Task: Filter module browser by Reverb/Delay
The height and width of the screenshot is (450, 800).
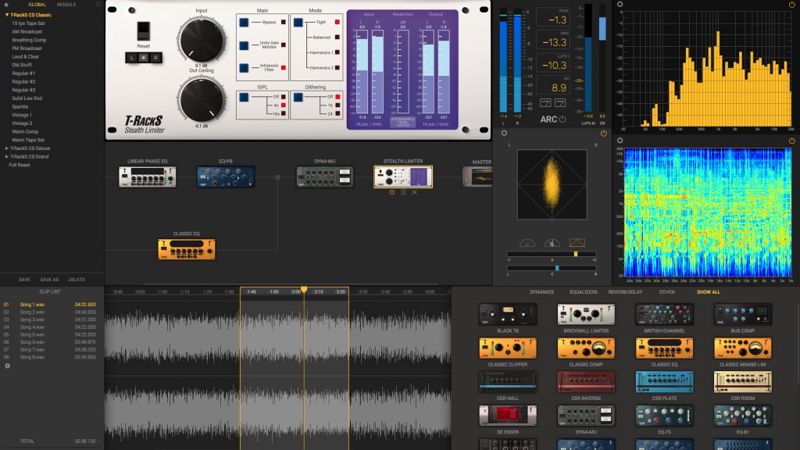Action: (625, 292)
